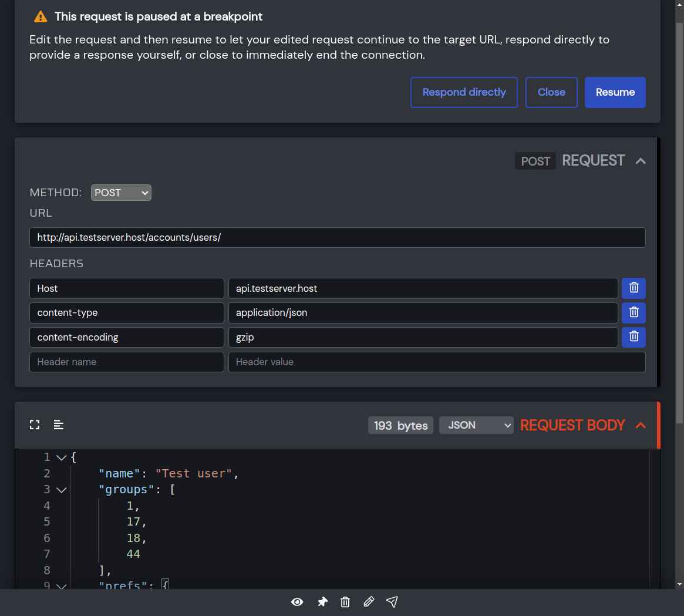Viewport: 684px width, 616px height.
Task: Collapse the REQUEST BODY section
Action: tap(641, 425)
